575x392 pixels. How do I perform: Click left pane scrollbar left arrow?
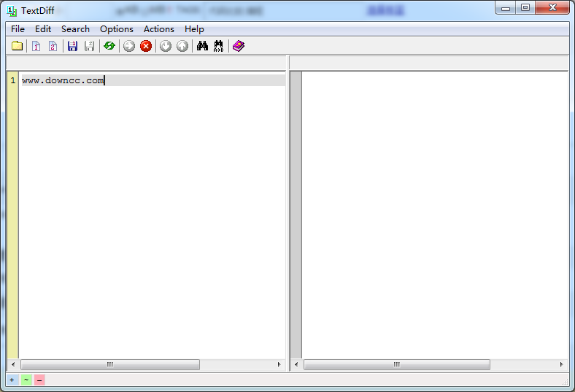pyautogui.click(x=13, y=364)
